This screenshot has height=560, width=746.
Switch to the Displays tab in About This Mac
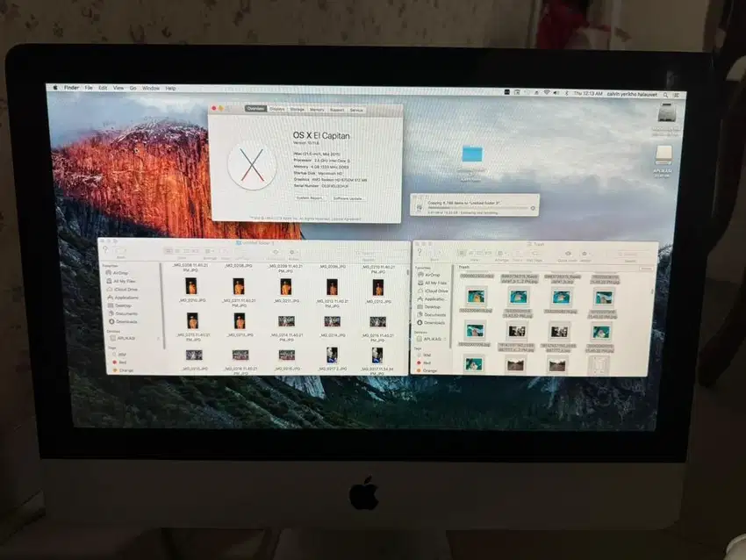pyautogui.click(x=276, y=109)
